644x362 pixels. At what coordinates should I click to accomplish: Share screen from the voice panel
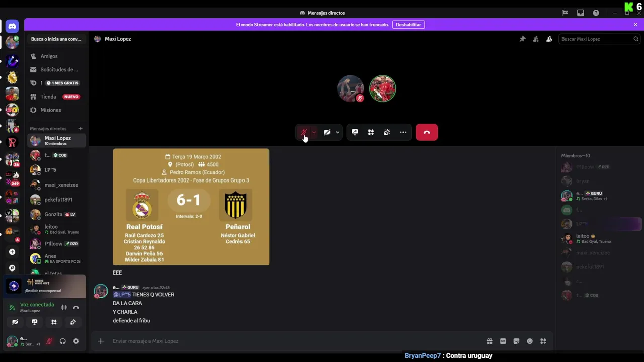[34, 322]
